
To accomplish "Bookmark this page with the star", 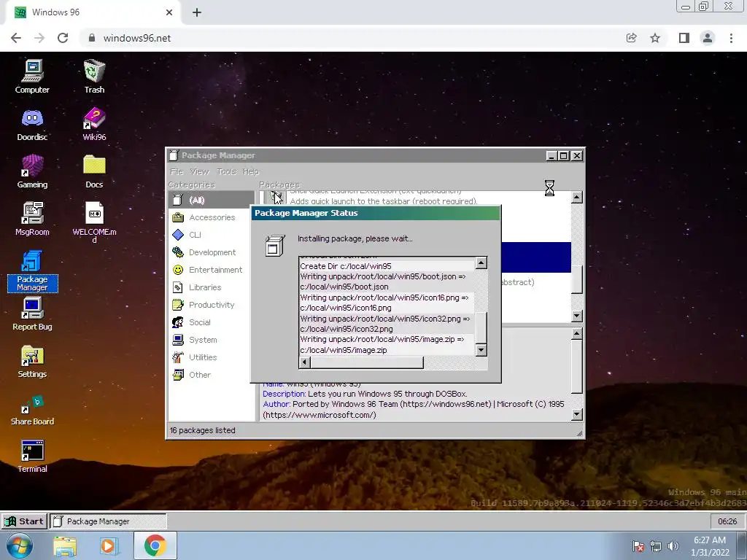I will [656, 38].
